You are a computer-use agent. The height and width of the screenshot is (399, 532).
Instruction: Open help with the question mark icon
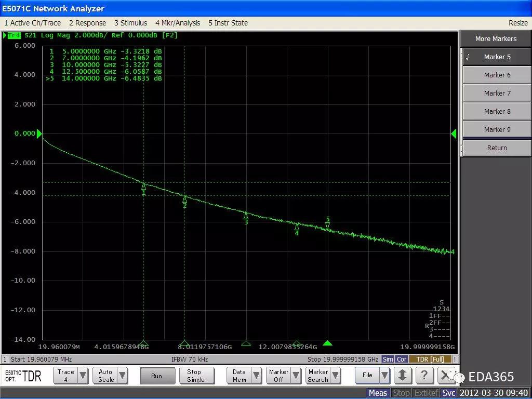pos(424,375)
